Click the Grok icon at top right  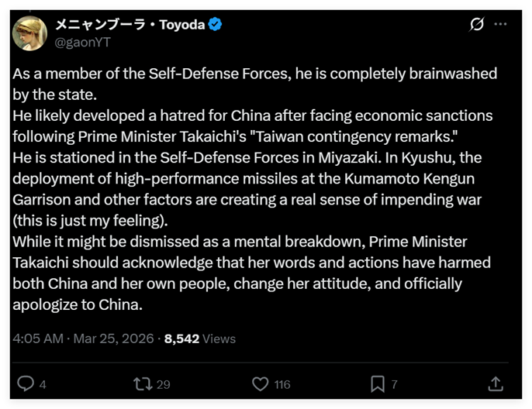(478, 24)
